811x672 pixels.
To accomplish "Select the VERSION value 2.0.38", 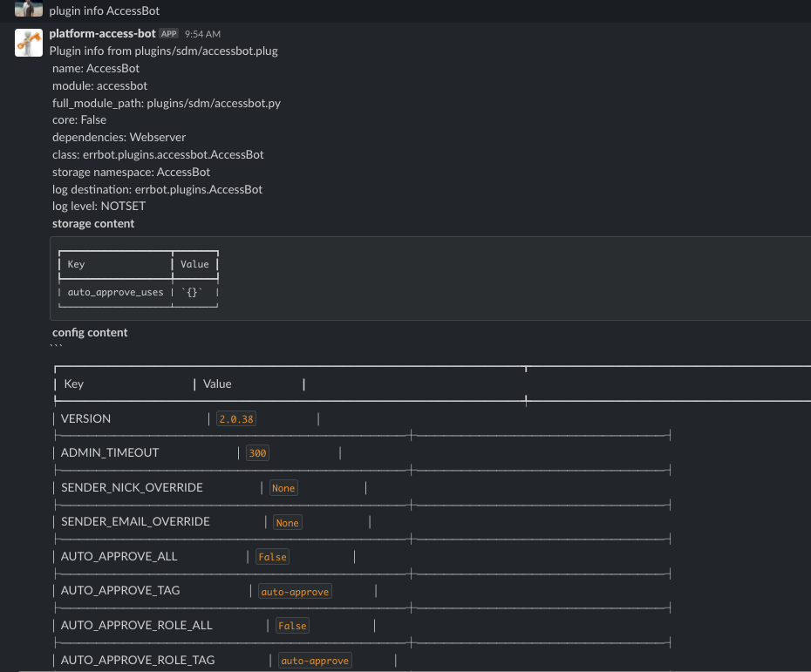I will (x=235, y=418).
